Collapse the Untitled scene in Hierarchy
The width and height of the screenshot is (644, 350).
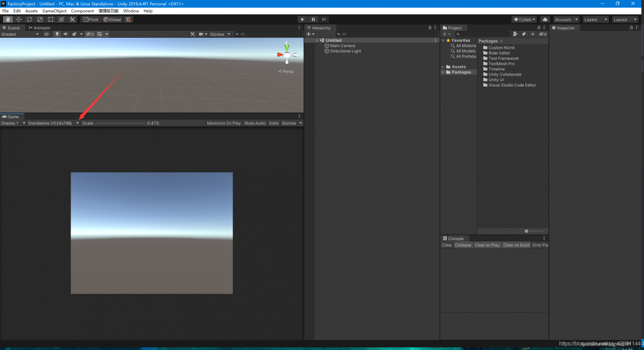click(x=317, y=40)
